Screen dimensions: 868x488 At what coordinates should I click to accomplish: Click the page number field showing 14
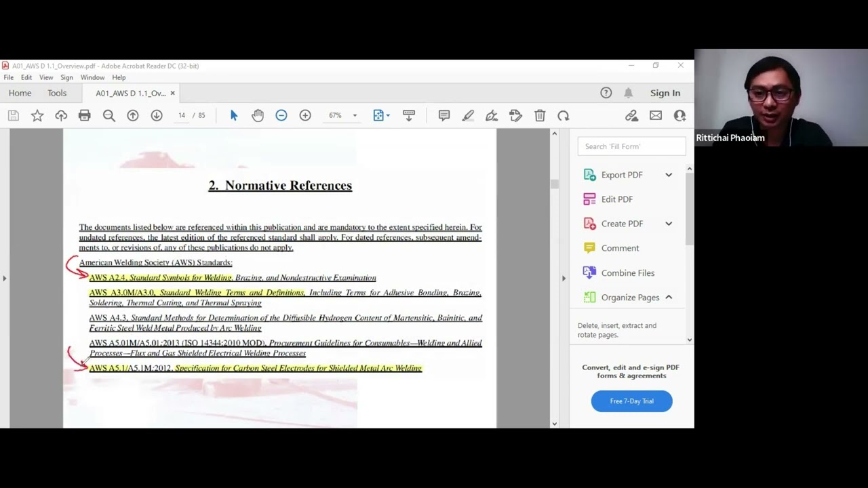(x=182, y=116)
